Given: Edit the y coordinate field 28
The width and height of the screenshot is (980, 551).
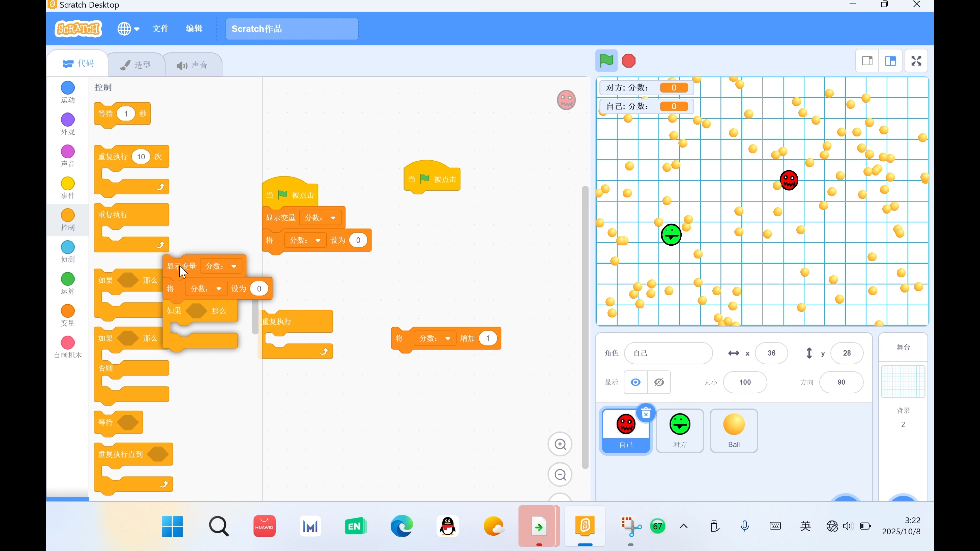Looking at the screenshot, I should (x=847, y=353).
